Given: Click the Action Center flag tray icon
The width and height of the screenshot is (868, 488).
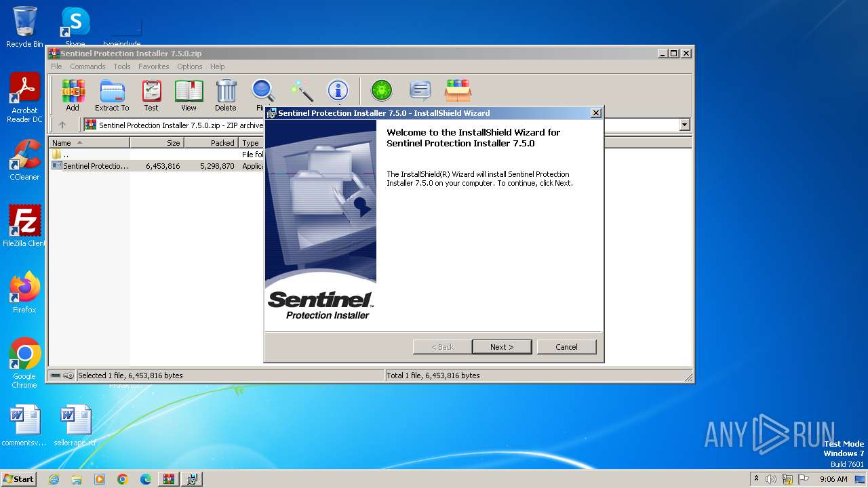Looking at the screenshot, I should tap(804, 479).
